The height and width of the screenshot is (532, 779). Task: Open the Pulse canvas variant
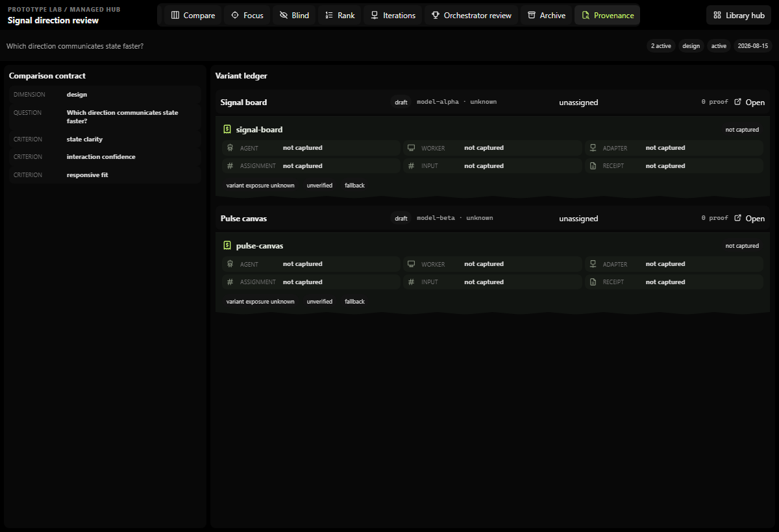(749, 218)
